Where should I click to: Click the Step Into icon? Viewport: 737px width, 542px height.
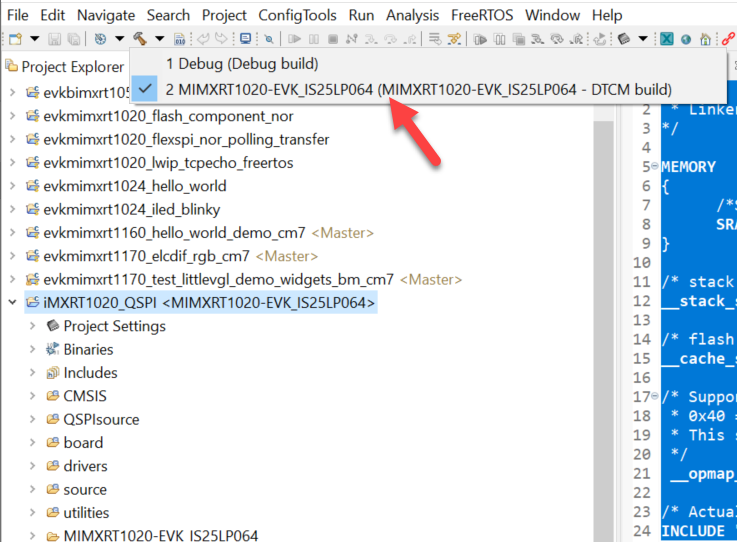[371, 39]
